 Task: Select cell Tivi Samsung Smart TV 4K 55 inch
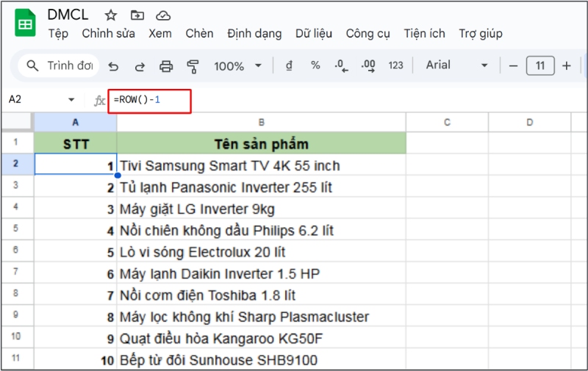pyautogui.click(x=262, y=165)
